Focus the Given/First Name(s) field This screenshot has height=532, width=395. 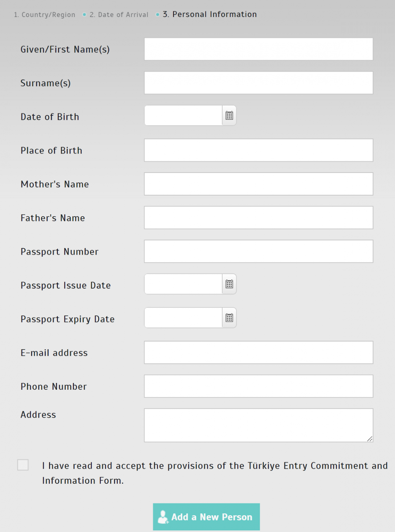[258, 49]
